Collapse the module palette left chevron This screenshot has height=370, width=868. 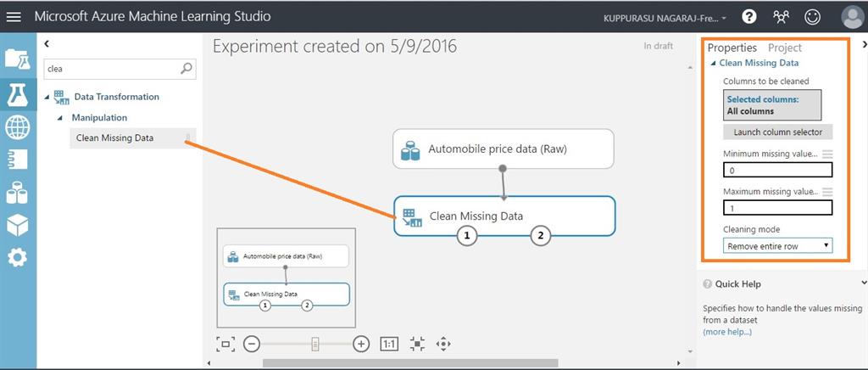point(47,43)
